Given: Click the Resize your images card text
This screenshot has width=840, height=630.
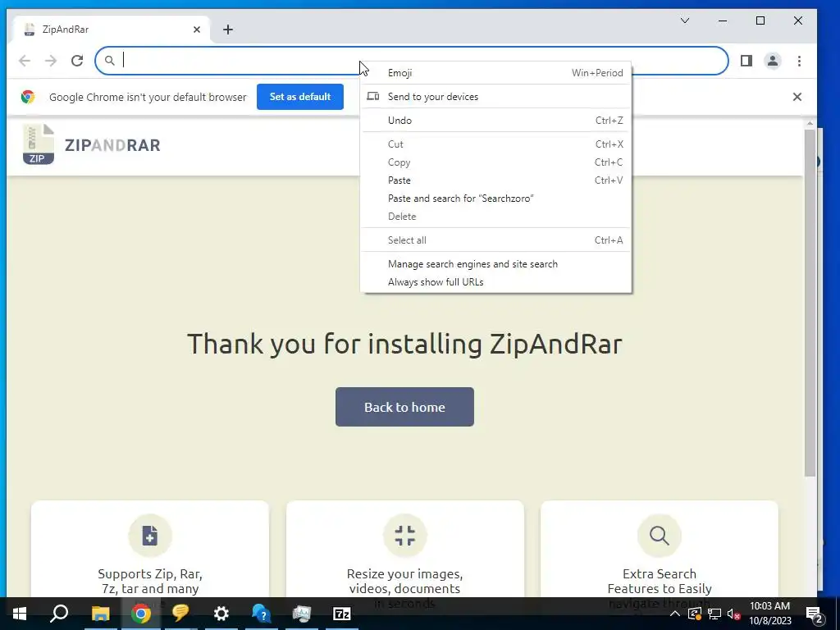Looking at the screenshot, I should click(405, 582).
